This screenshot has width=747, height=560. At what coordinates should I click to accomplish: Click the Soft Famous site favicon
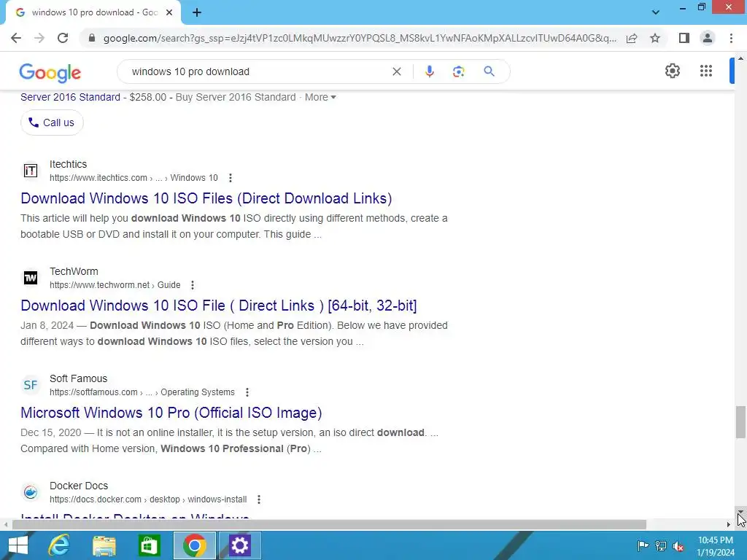tap(31, 385)
